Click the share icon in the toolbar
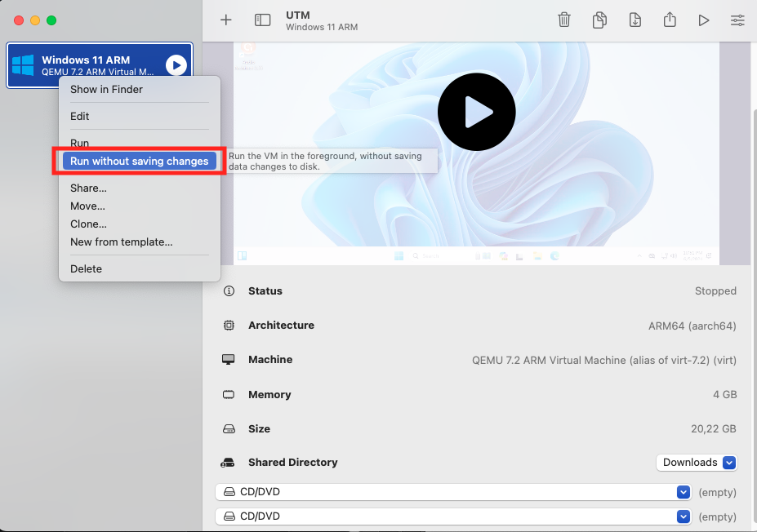 click(x=670, y=20)
